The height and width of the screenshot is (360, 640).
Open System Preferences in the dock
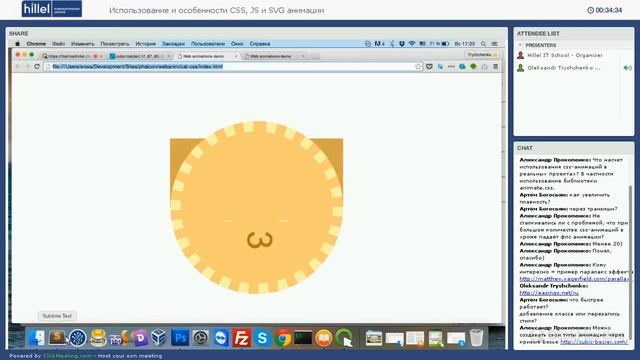coord(200,338)
